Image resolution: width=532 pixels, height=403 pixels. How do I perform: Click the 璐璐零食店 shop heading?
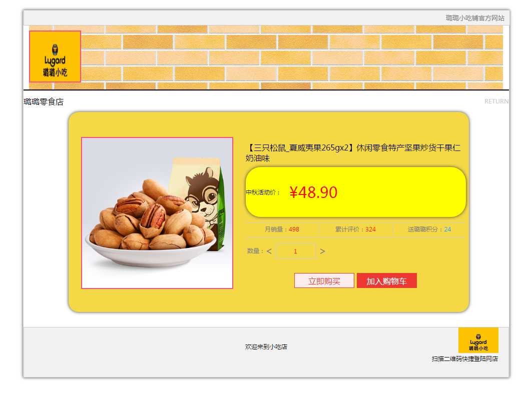44,101
